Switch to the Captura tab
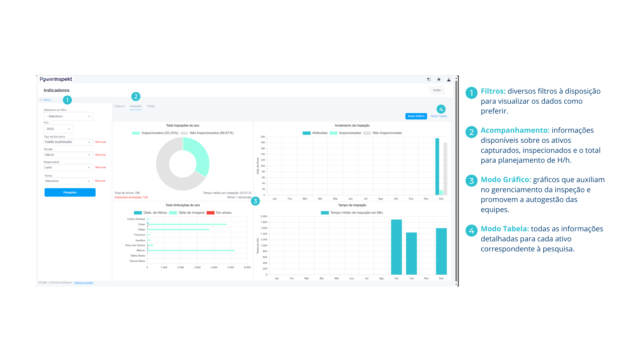 pos(119,106)
